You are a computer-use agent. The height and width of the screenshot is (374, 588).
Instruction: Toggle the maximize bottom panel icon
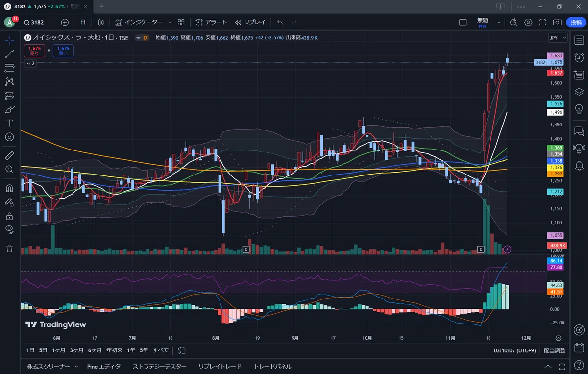[561, 367]
